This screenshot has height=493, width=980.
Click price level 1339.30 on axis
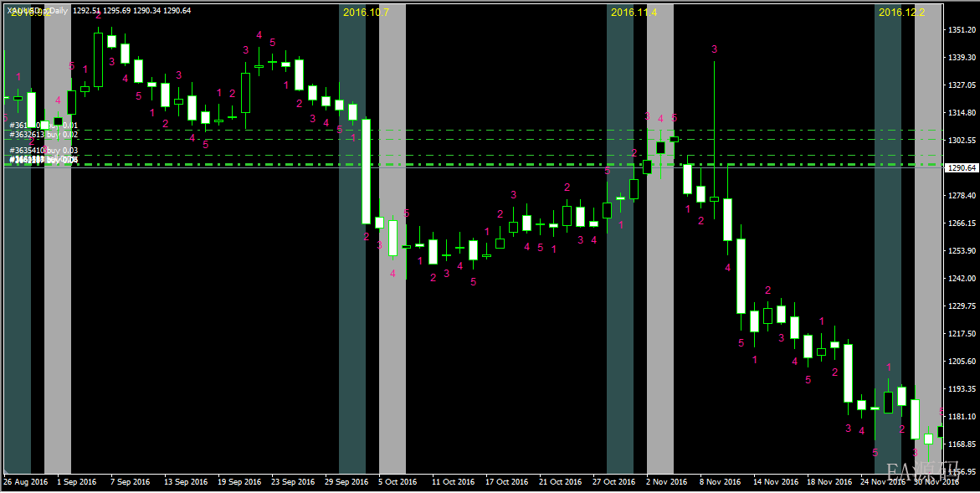click(962, 58)
